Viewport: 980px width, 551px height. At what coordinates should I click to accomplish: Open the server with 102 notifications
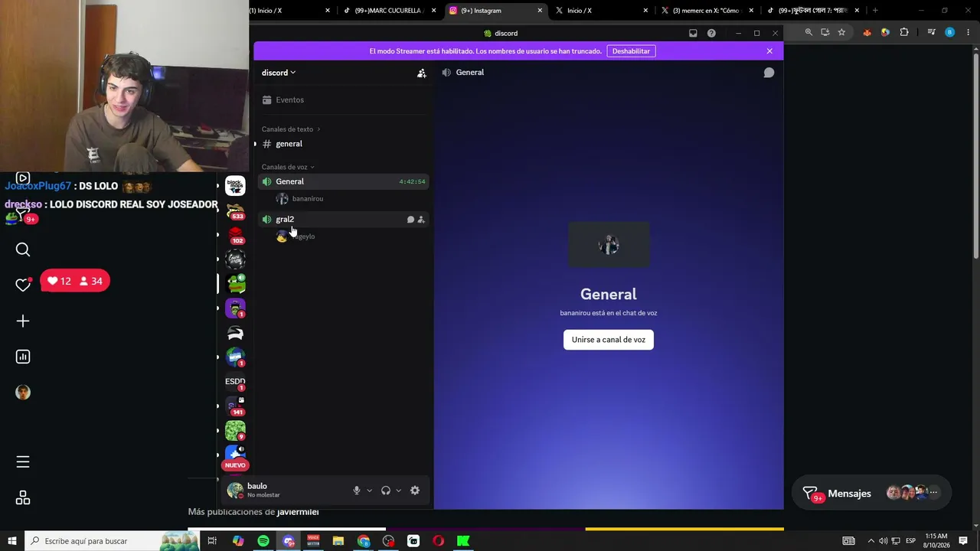(235, 235)
